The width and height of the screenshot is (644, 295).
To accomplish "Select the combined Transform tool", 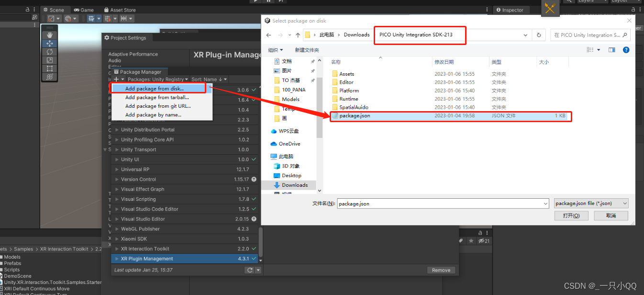I will (50, 77).
